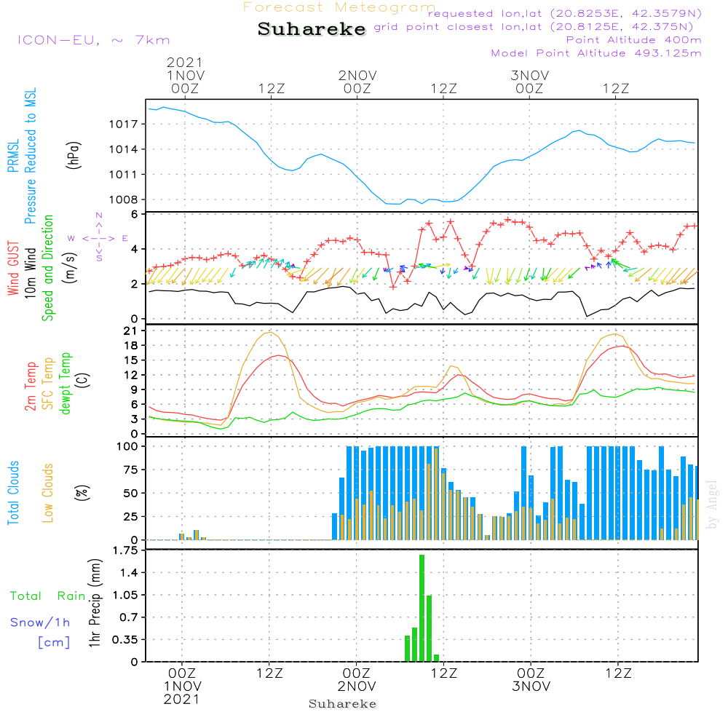Click the '10m Wind' black label
The image size is (728, 728).
pos(30,273)
